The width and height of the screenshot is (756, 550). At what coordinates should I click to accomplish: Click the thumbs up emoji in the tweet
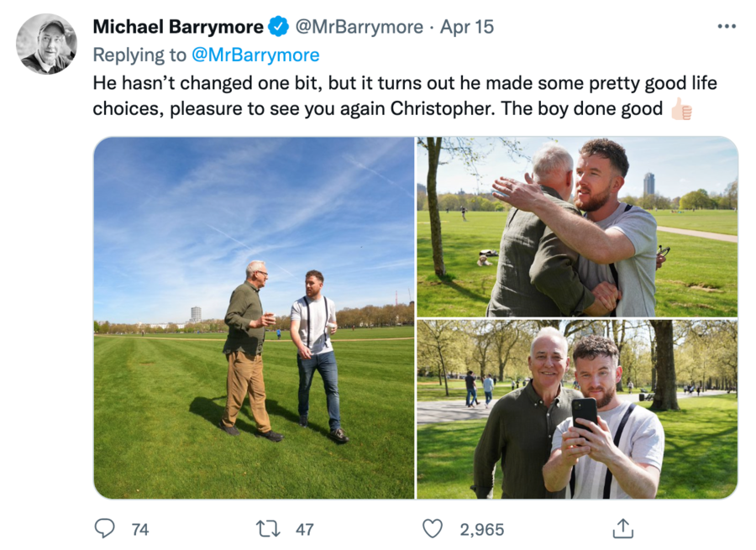[681, 109]
